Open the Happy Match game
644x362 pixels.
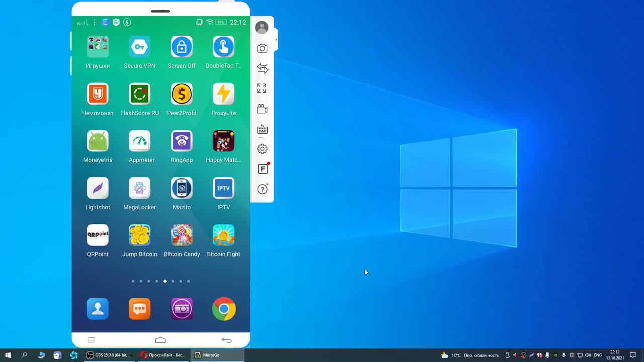pos(223,141)
